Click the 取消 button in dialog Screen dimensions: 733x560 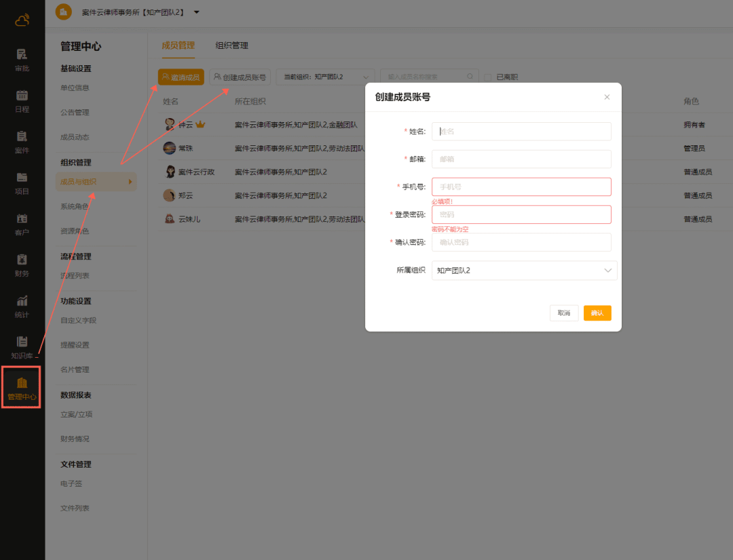(x=563, y=313)
